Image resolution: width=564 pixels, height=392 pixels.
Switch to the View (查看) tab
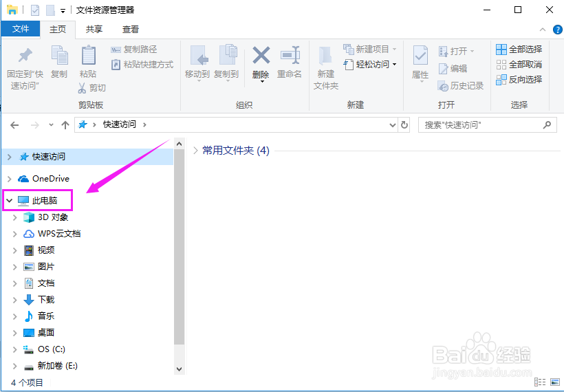click(131, 30)
